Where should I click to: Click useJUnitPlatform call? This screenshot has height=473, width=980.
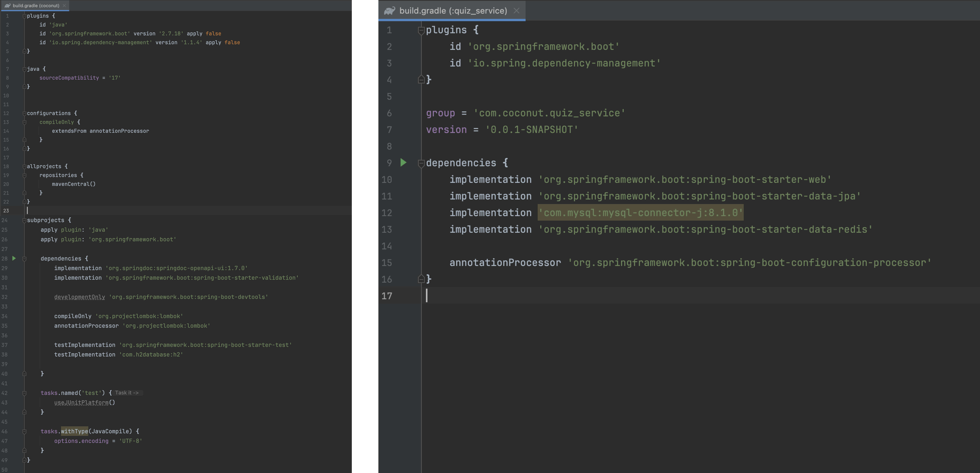click(x=81, y=403)
